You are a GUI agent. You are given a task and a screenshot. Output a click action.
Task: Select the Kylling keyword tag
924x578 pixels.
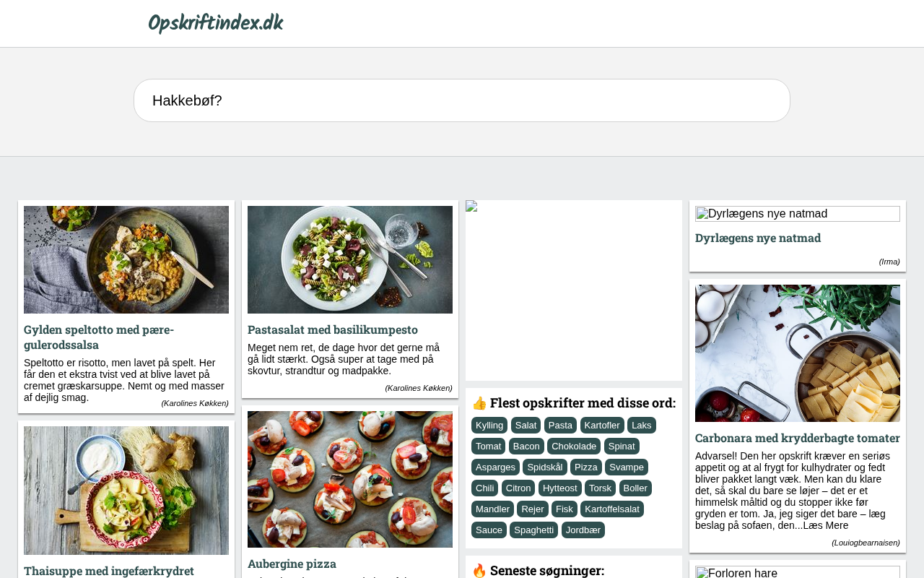pos(489,425)
